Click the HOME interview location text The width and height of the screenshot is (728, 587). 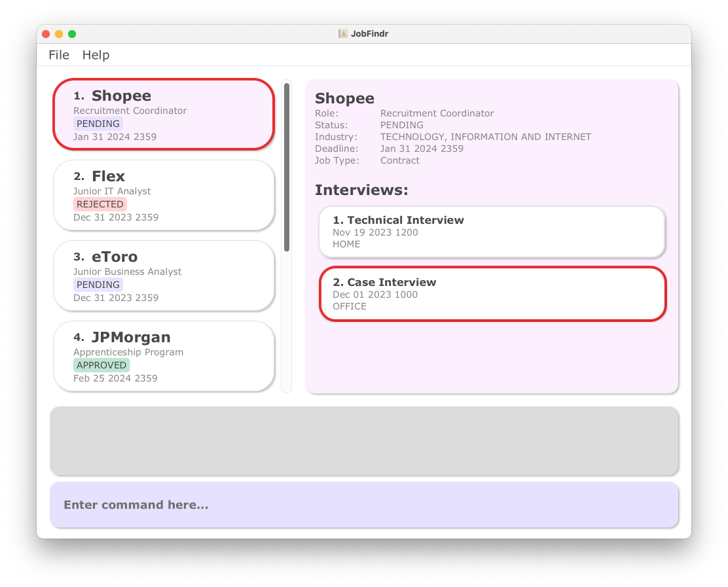coord(346,244)
